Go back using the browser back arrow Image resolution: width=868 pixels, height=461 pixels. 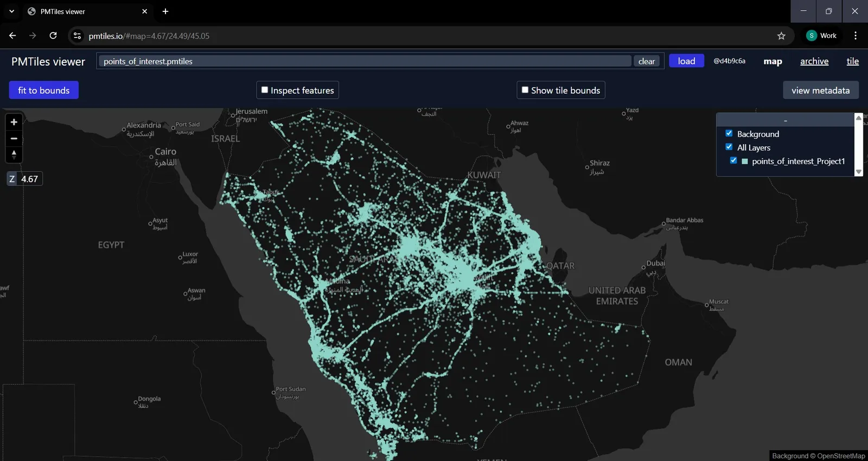point(12,36)
